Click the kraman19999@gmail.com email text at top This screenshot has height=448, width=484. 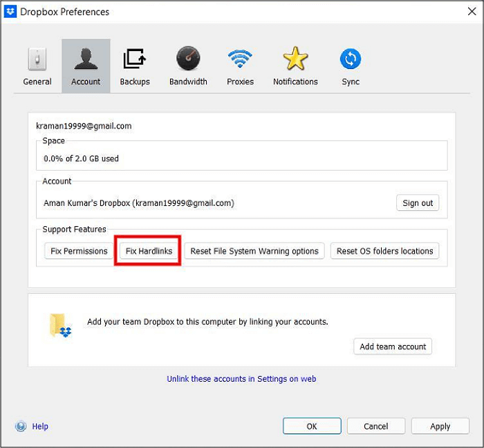84,126
